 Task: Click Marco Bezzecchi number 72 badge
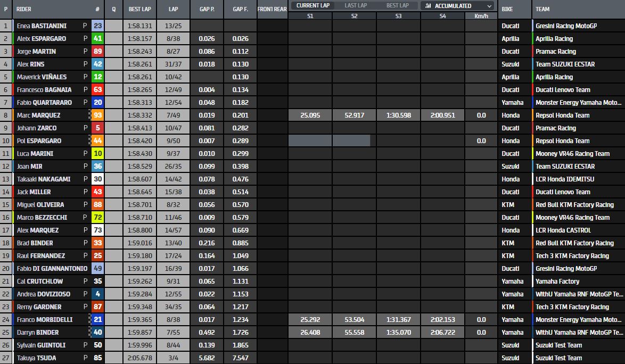point(97,218)
